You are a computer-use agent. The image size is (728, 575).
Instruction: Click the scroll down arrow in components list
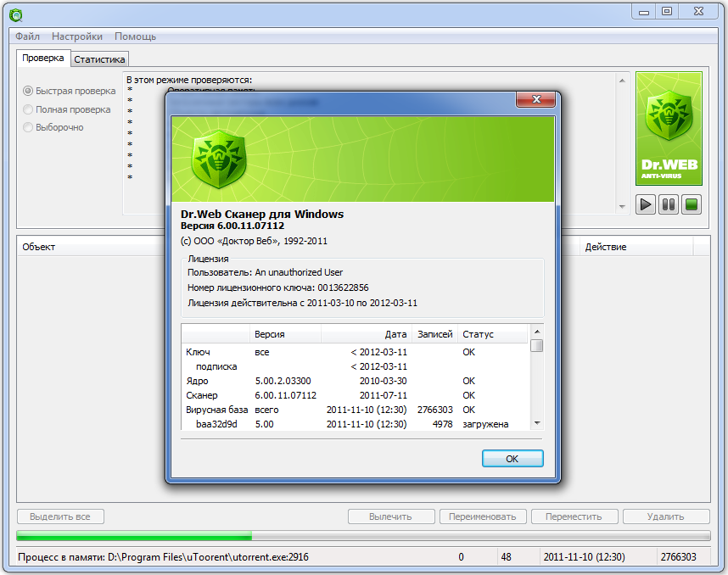coord(537,423)
